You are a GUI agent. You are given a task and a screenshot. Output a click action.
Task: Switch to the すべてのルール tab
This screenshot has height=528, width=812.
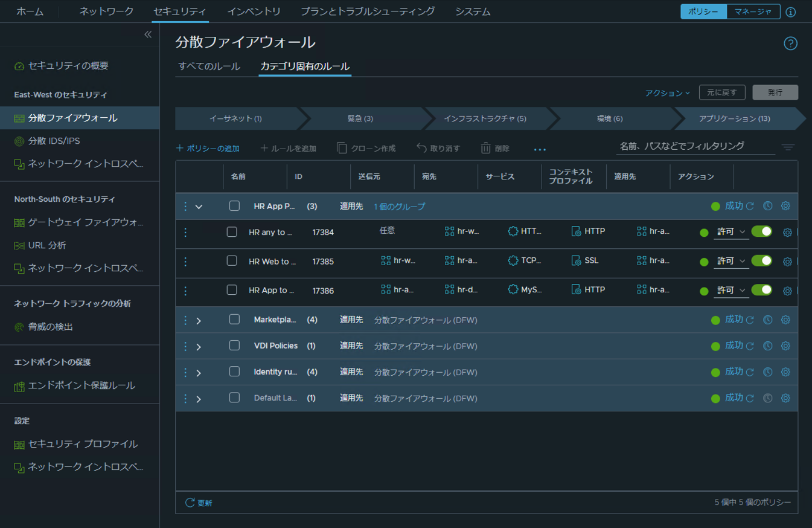coord(209,66)
